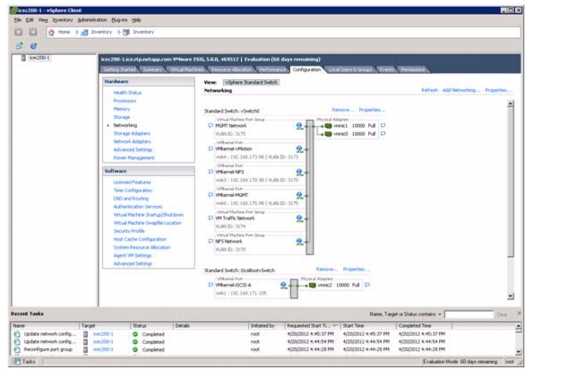The height and width of the screenshot is (374, 576).
Task: Open the Administration menu
Action: (92, 20)
